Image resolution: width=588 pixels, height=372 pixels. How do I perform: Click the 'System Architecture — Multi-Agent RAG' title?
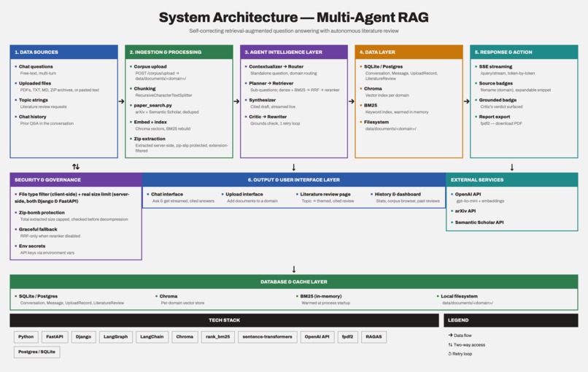point(293,18)
